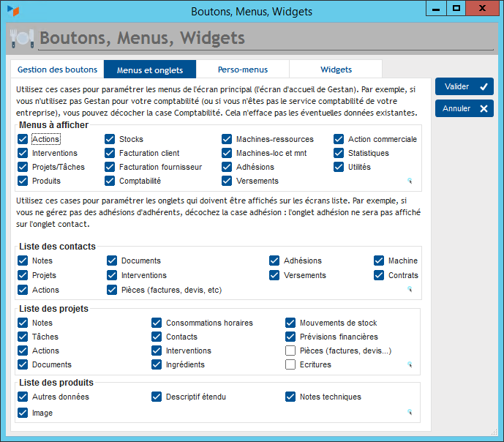Click the Annuler button

(x=464, y=108)
